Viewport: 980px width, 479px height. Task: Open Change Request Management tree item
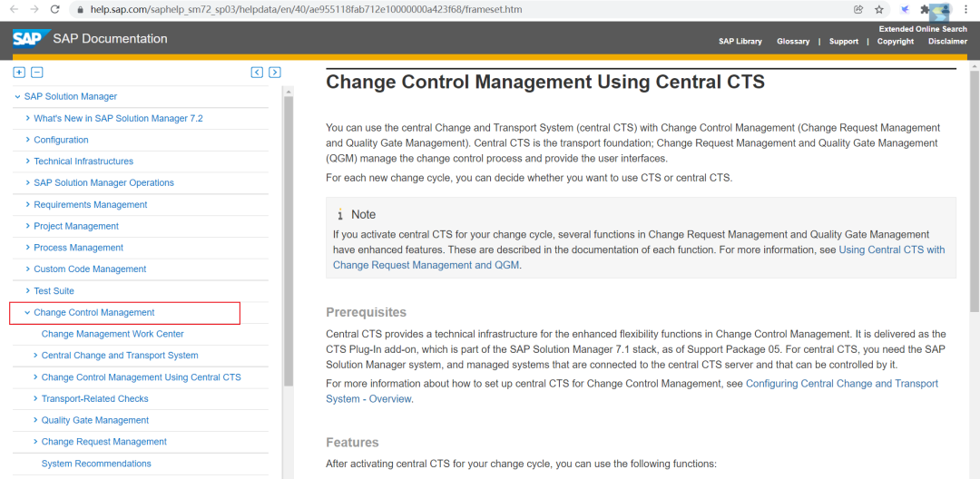[104, 442]
